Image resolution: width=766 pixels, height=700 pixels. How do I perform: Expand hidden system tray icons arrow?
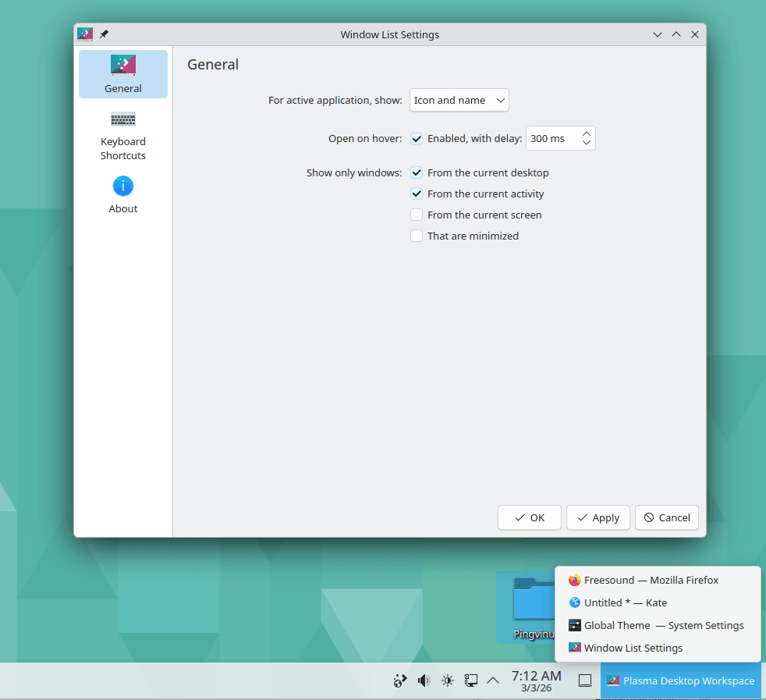click(x=493, y=680)
